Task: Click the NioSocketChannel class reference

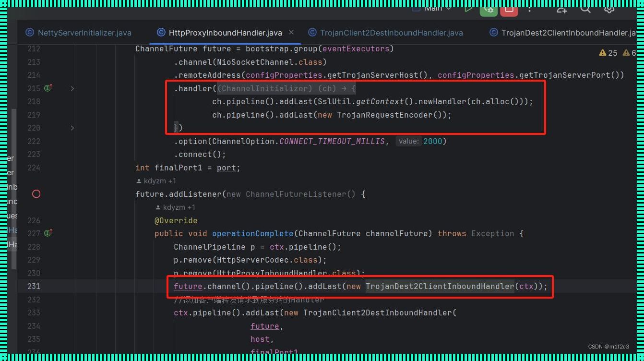Action: click(255, 62)
